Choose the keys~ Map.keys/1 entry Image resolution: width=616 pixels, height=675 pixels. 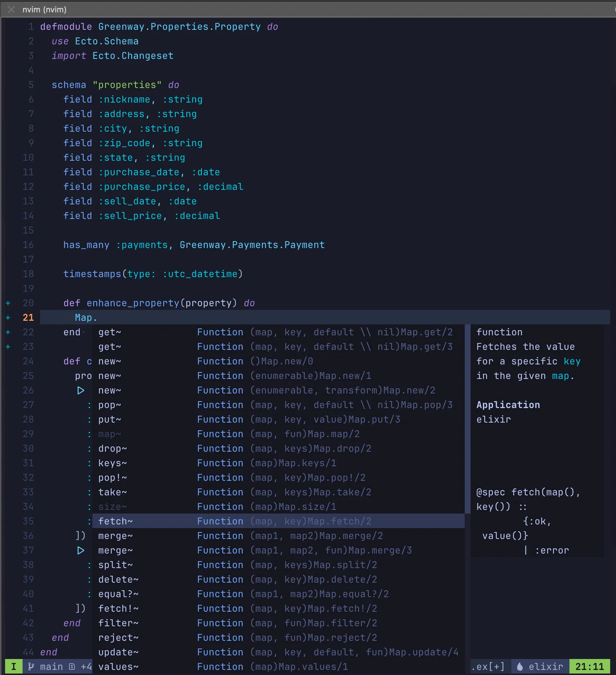[x=279, y=463]
